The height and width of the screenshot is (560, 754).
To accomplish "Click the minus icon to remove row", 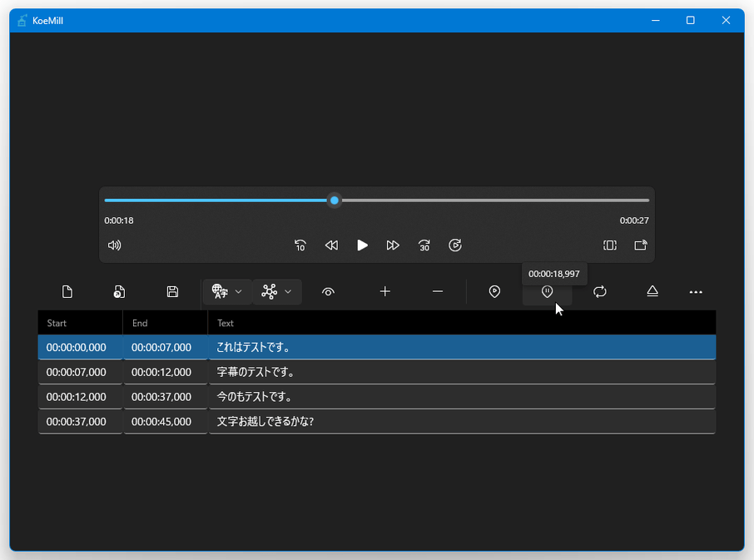I will tap(438, 291).
